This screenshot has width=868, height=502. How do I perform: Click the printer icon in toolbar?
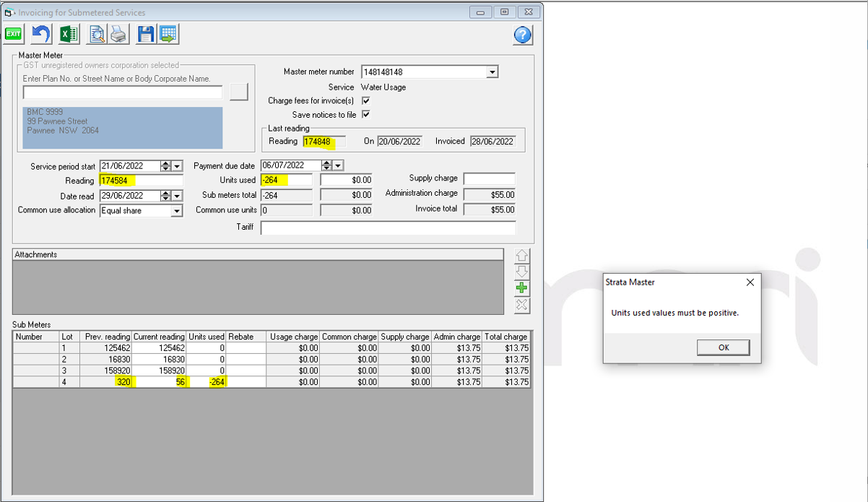(118, 34)
